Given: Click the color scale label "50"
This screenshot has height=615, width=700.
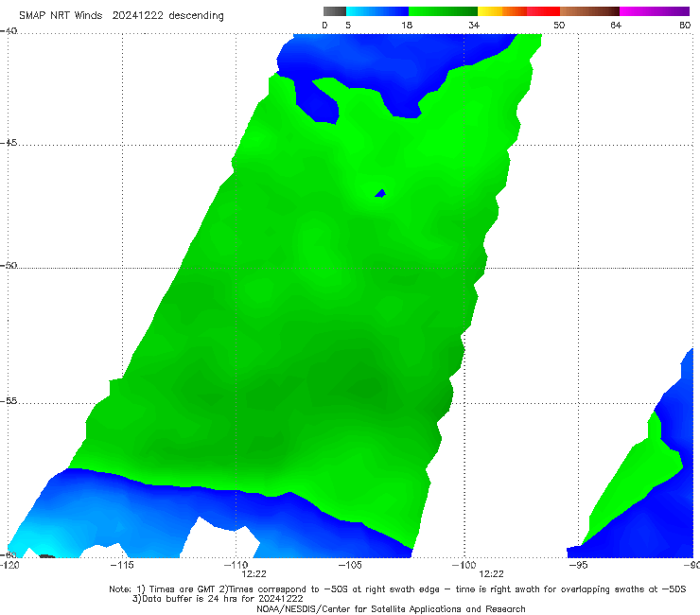Looking at the screenshot, I should click(559, 25).
